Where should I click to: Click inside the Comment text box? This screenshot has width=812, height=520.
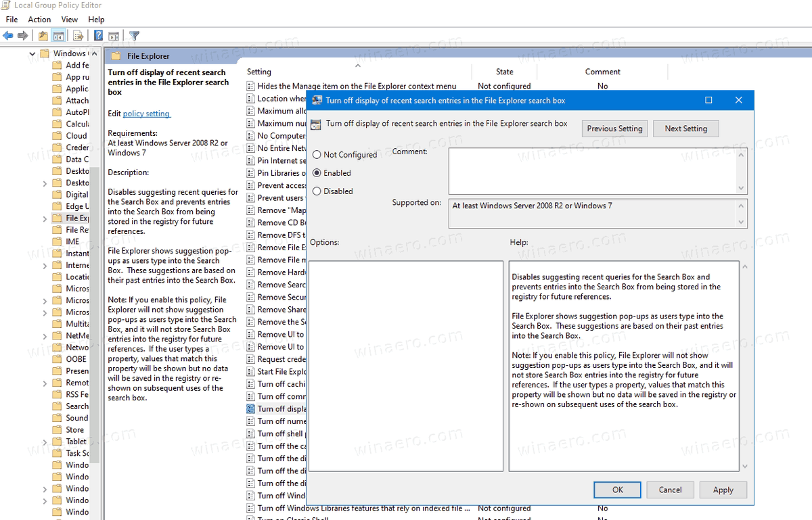(x=593, y=172)
